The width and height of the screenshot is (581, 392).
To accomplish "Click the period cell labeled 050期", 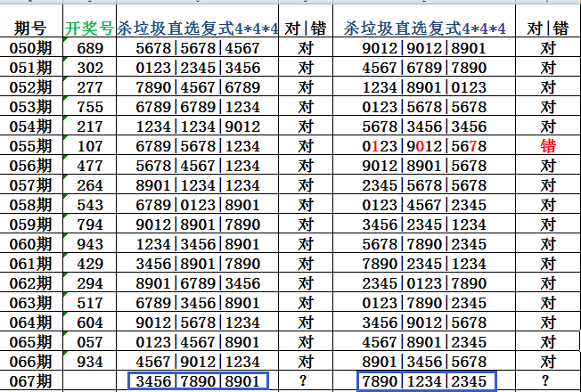I will coord(31,48).
